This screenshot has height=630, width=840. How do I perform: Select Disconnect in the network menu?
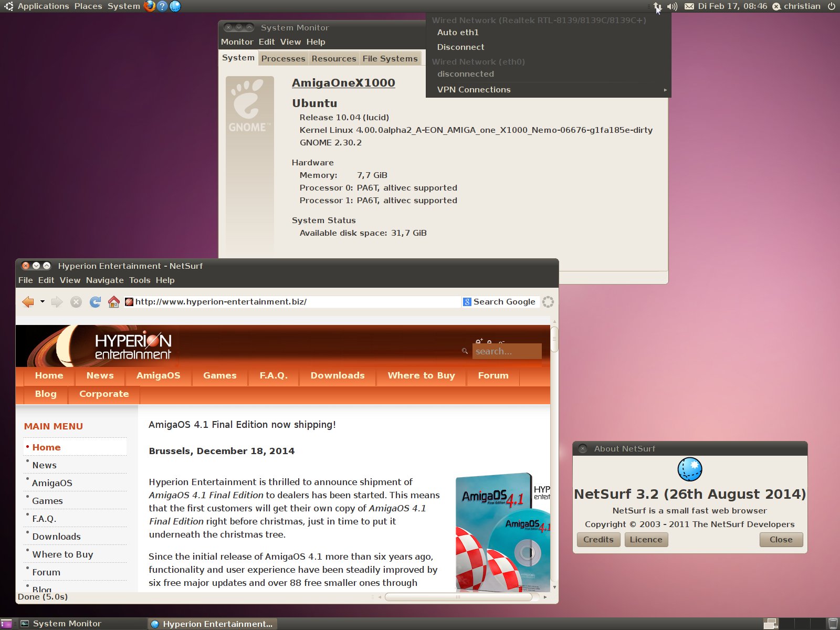pos(460,47)
